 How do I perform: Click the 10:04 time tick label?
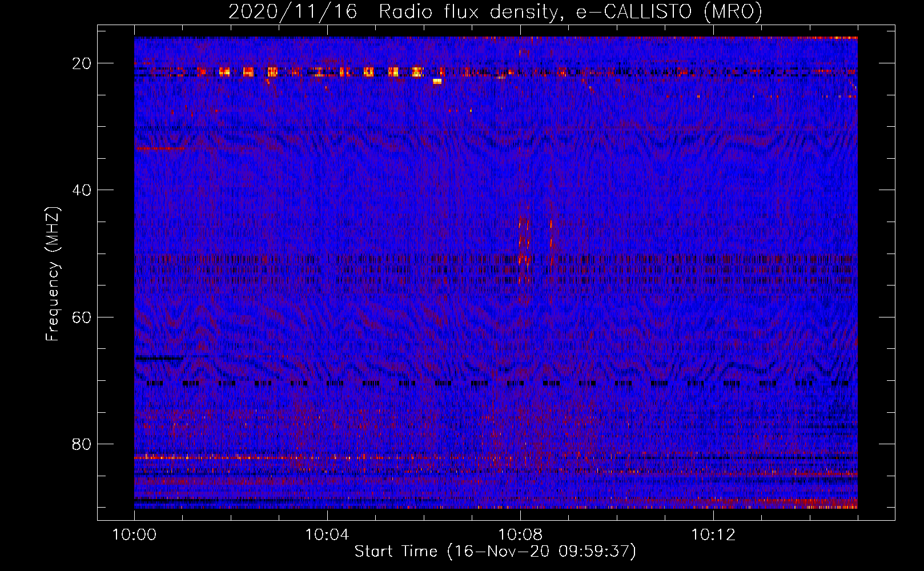tap(327, 535)
